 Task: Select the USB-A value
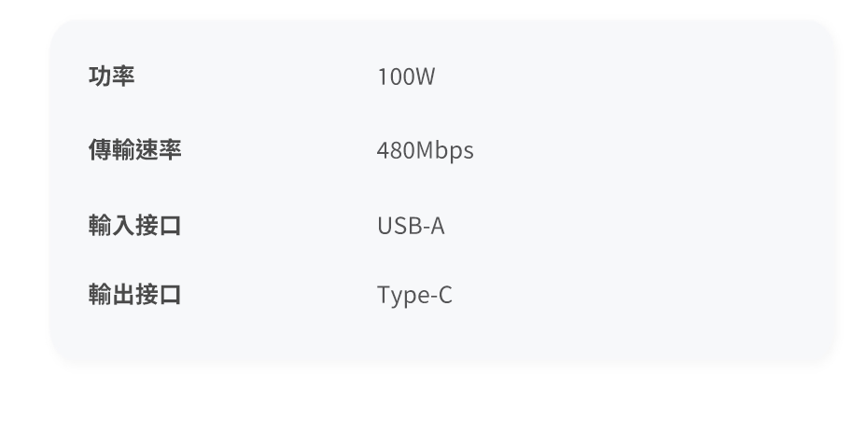[411, 226]
